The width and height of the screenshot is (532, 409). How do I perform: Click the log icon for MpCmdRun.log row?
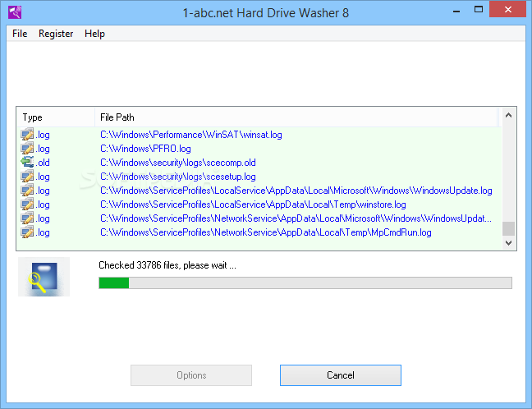[27, 232]
